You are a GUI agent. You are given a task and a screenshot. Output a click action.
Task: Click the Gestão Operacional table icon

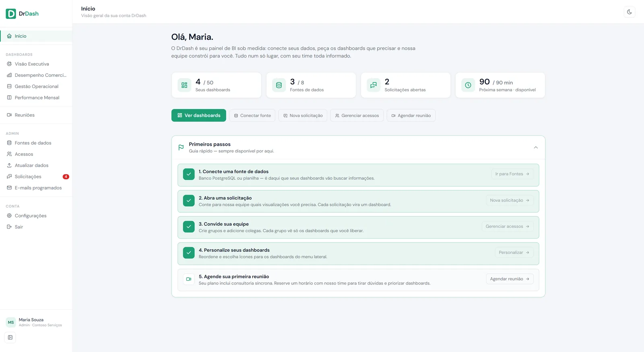[9, 86]
